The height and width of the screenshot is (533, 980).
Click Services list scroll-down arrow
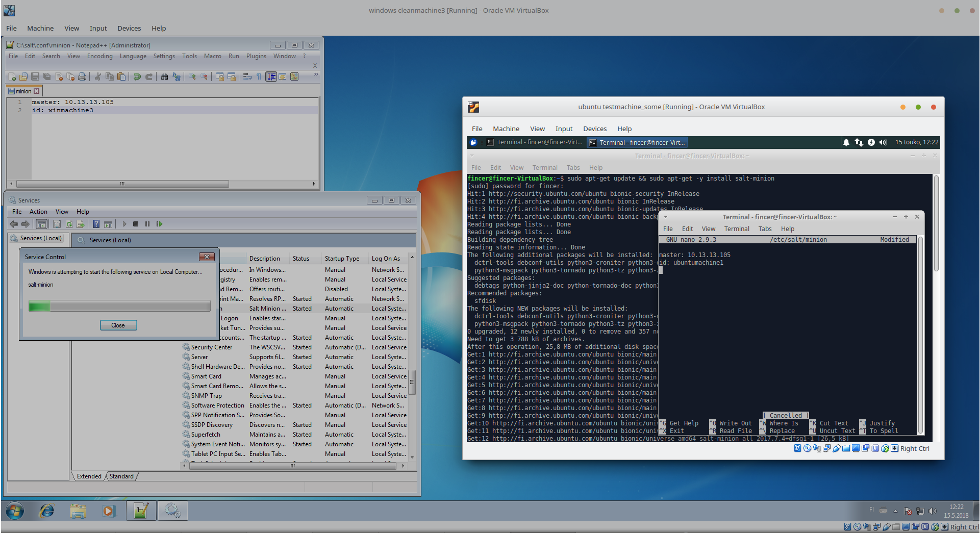point(412,458)
